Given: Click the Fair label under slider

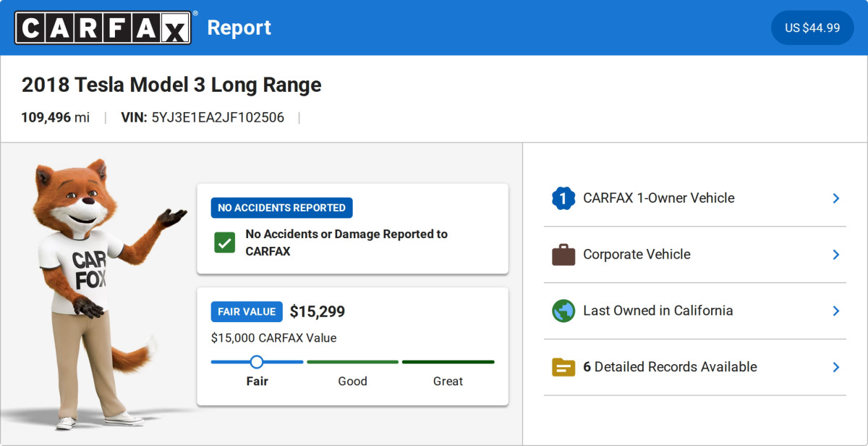Looking at the screenshot, I should tap(258, 382).
